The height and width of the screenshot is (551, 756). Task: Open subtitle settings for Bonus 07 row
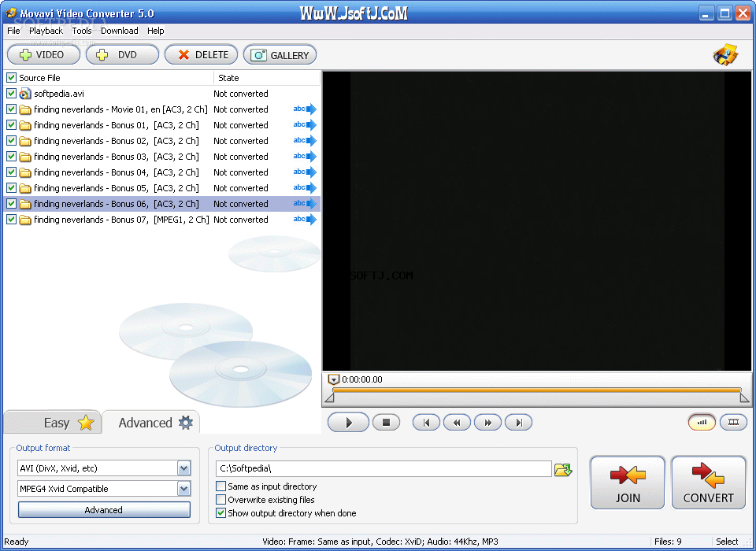click(x=305, y=220)
